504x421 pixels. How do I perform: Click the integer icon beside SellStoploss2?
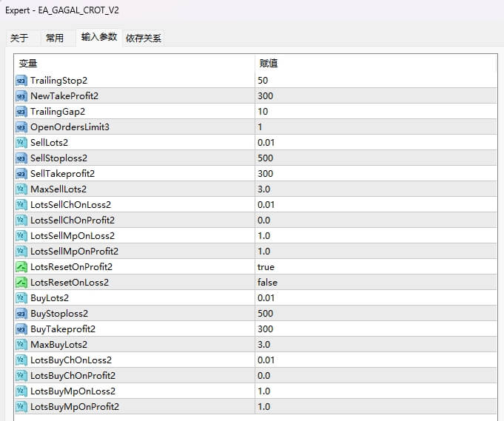pyautogui.click(x=21, y=158)
